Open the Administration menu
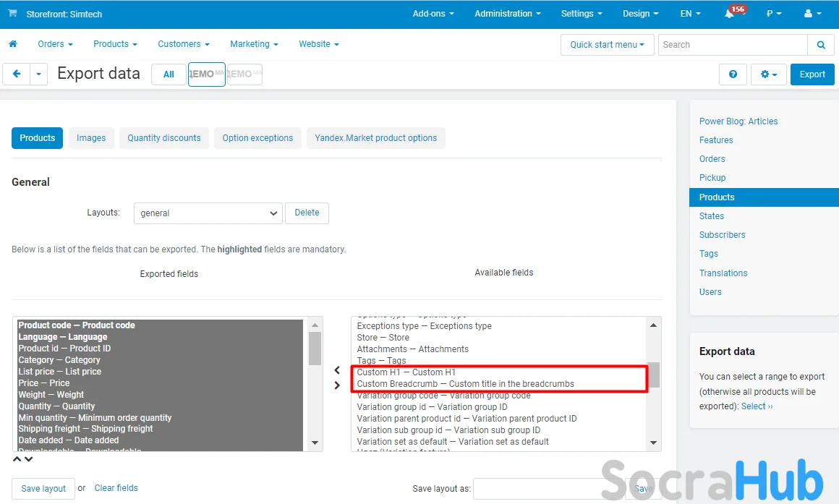Viewport: 839px width, 504px height. click(x=507, y=14)
